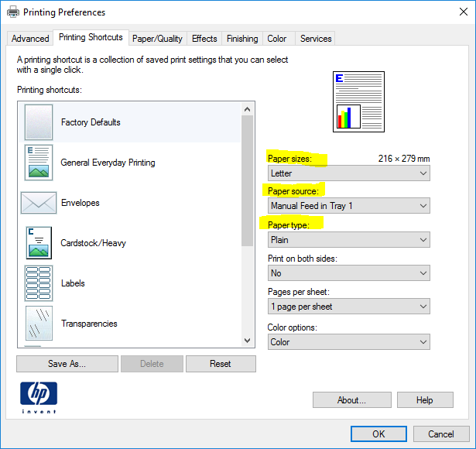The image size is (476, 449).
Task: Click the shortcuts list scroll down arrow
Action: (x=248, y=340)
